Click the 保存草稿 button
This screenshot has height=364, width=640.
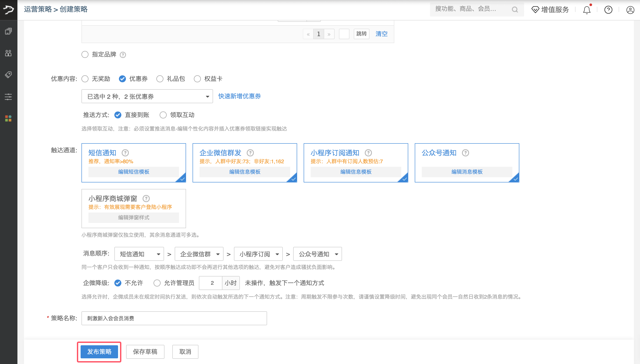145,352
